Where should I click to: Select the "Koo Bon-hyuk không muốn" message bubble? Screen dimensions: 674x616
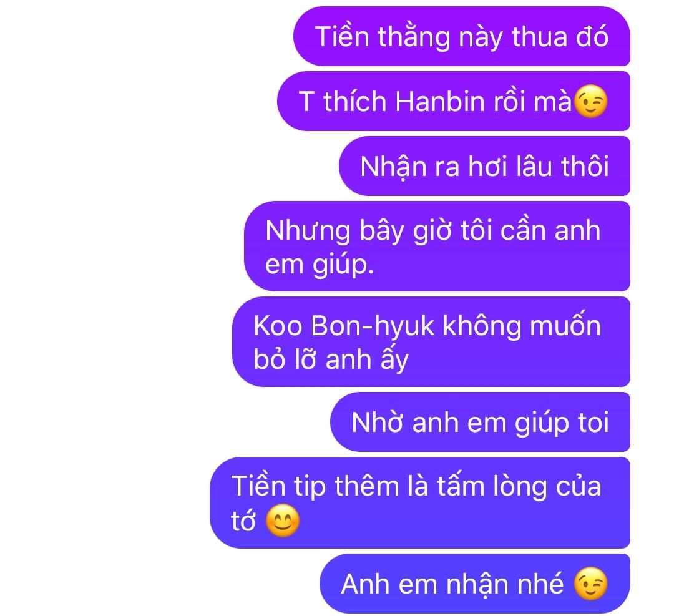pyautogui.click(x=431, y=342)
